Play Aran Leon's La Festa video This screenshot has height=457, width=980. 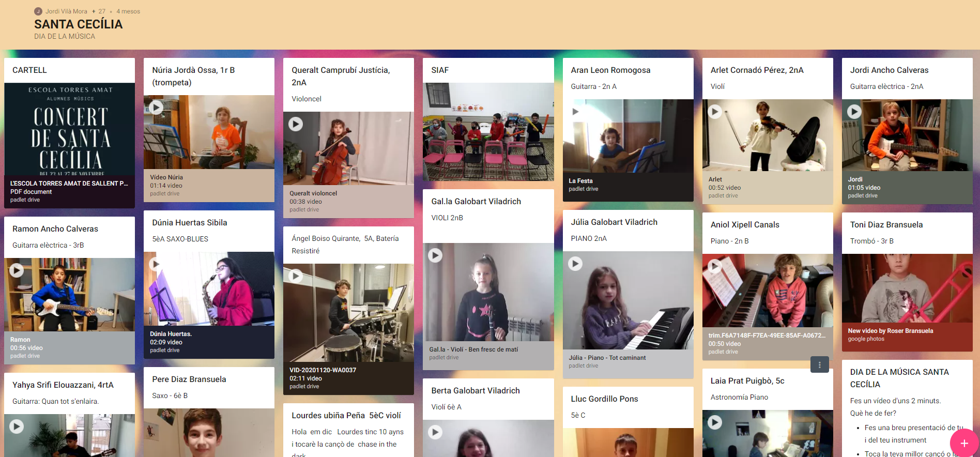[575, 112]
